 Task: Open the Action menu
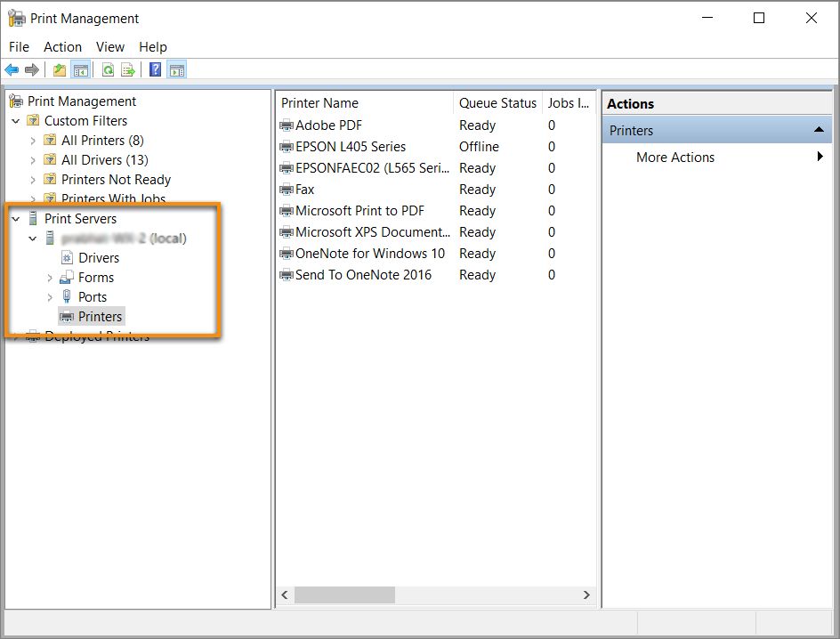tap(62, 46)
